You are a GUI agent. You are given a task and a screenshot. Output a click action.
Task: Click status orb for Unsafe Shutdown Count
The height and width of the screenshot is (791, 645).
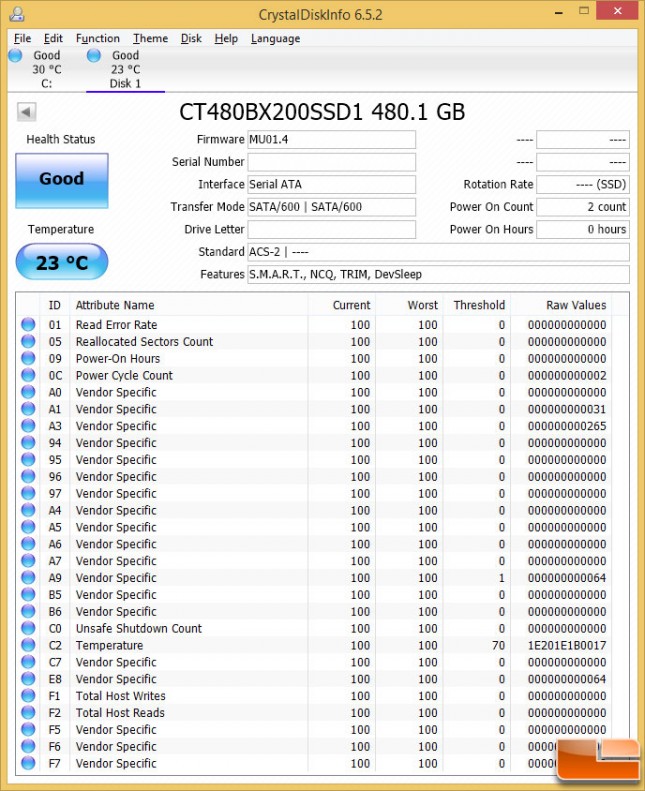[x=28, y=628]
